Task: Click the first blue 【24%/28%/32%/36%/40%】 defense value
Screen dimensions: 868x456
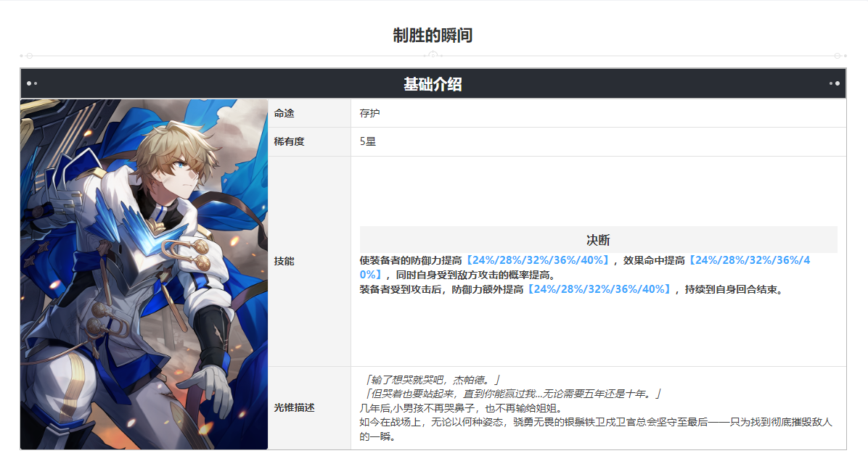Action: (537, 260)
